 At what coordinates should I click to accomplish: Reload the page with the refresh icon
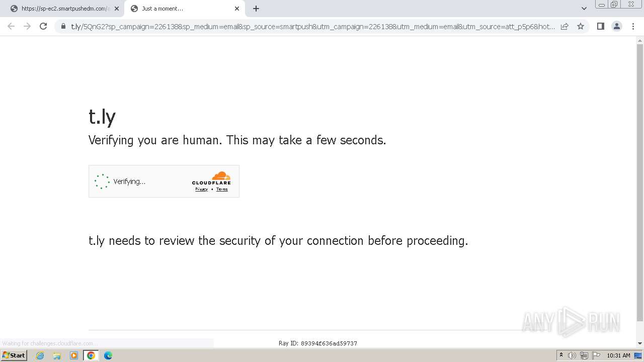(x=43, y=26)
